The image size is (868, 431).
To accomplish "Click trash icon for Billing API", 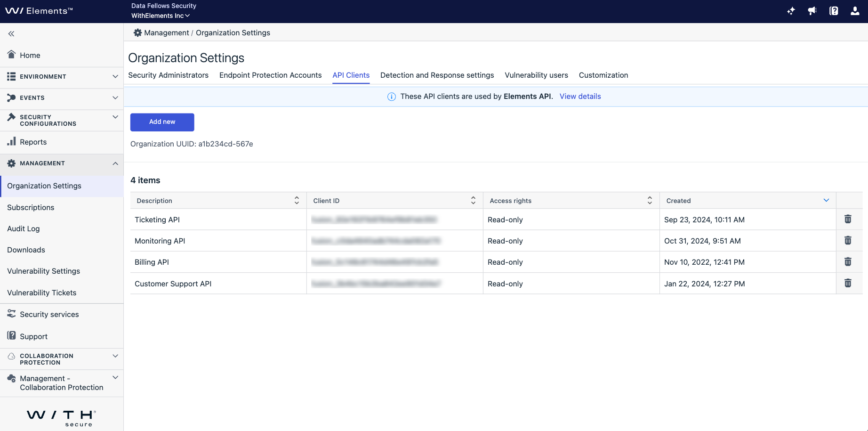I will tap(848, 262).
